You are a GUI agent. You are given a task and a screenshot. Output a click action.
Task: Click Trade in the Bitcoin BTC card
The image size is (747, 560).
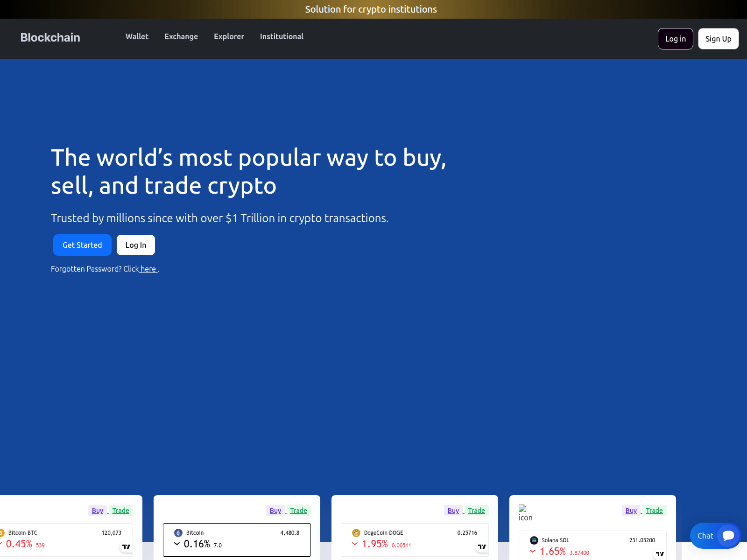[x=120, y=511]
